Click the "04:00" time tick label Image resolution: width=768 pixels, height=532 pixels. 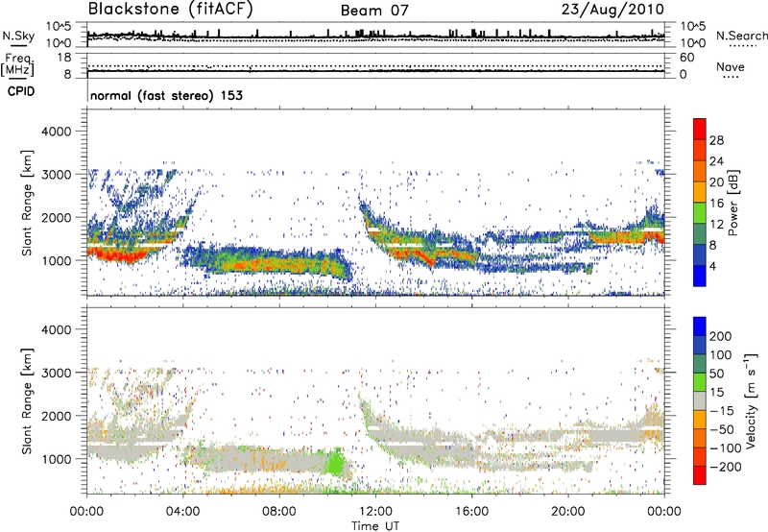click(182, 512)
